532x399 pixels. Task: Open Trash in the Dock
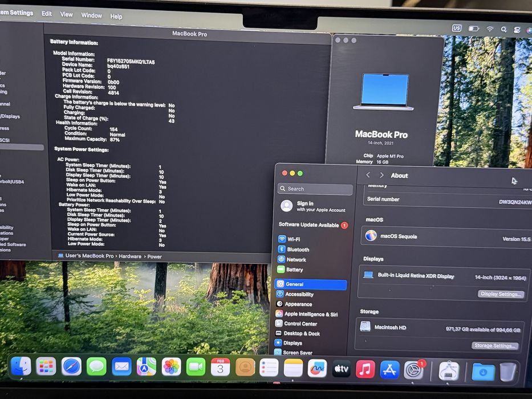pos(508,373)
